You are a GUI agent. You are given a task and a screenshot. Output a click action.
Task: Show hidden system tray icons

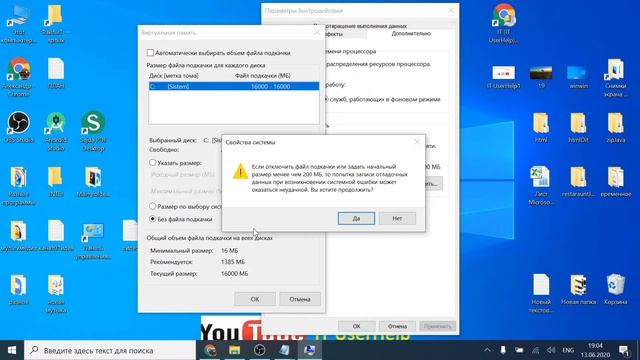coord(487,350)
